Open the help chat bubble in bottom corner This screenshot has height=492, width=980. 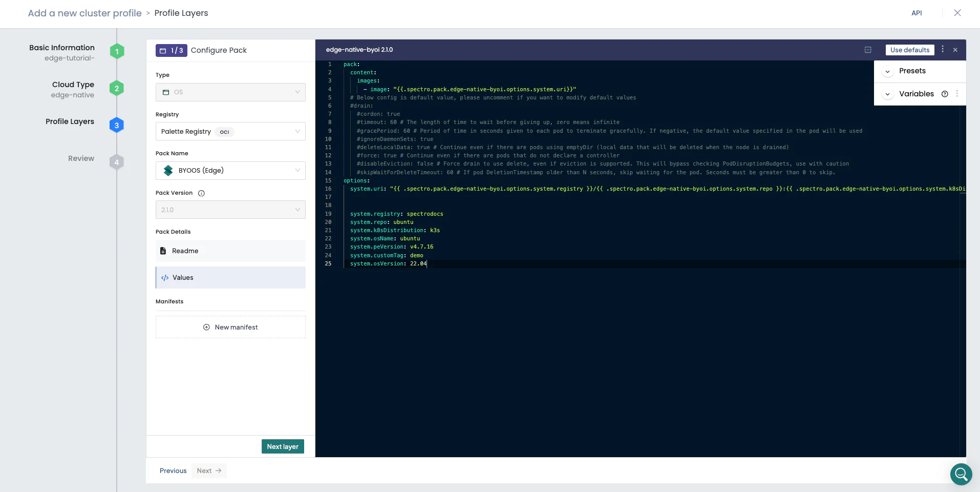(x=961, y=474)
